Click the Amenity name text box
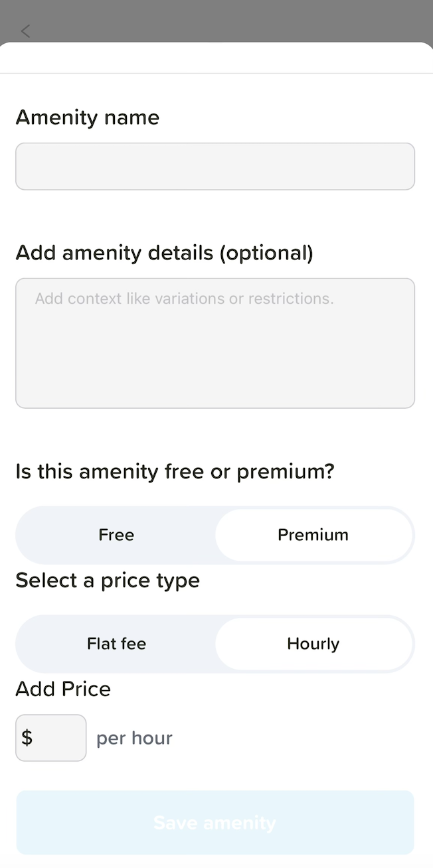Screen dimensions: 433x868 (x=215, y=167)
